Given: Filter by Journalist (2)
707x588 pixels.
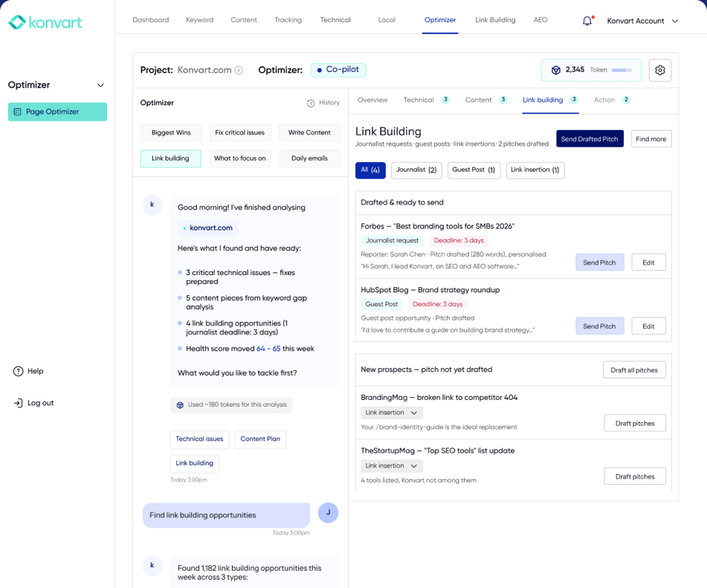Looking at the screenshot, I should (416, 170).
